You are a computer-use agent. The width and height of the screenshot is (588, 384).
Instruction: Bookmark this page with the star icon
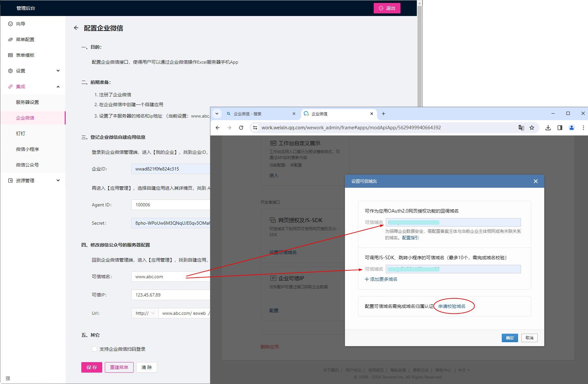point(532,128)
